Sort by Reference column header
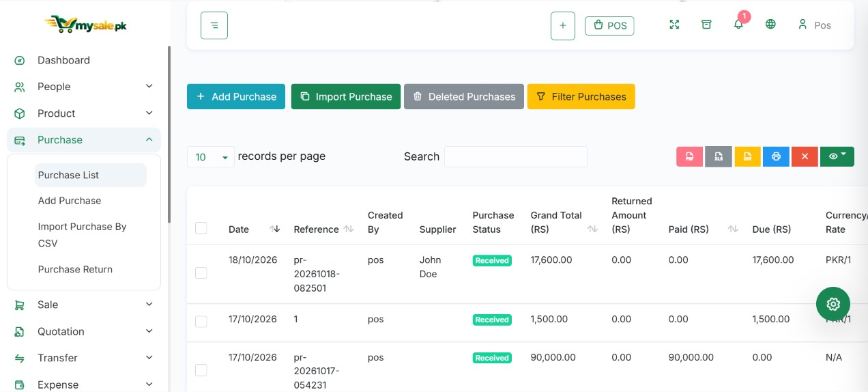The height and width of the screenshot is (392, 868). (x=323, y=229)
